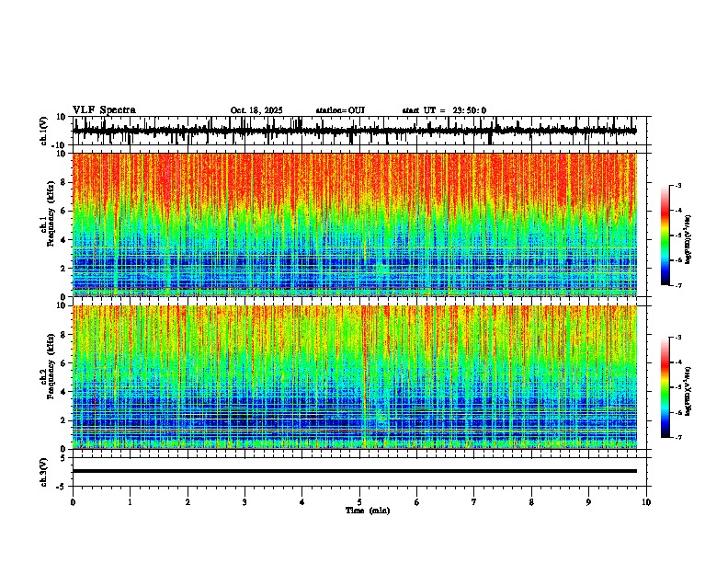Click the time-axis tick label "8"
The width and height of the screenshot is (728, 563).
[x=531, y=502]
